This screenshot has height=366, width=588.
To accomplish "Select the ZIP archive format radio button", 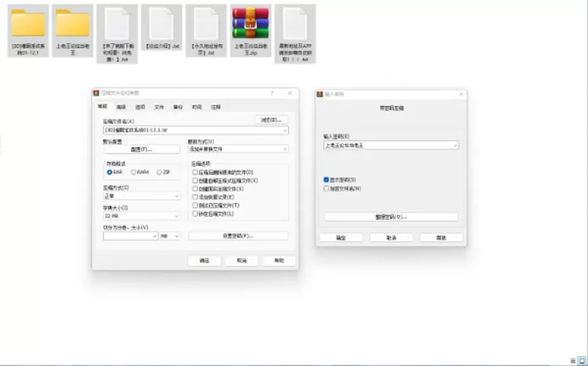I will 159,172.
